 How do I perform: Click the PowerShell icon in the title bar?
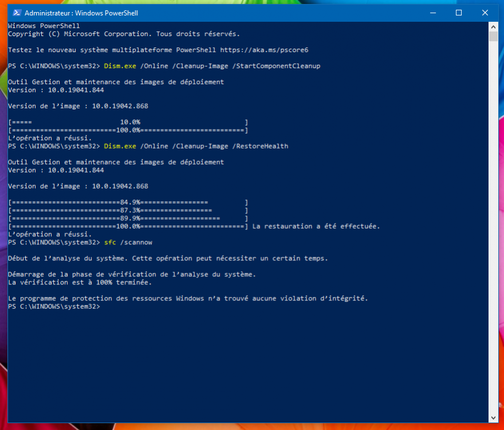click(x=17, y=13)
